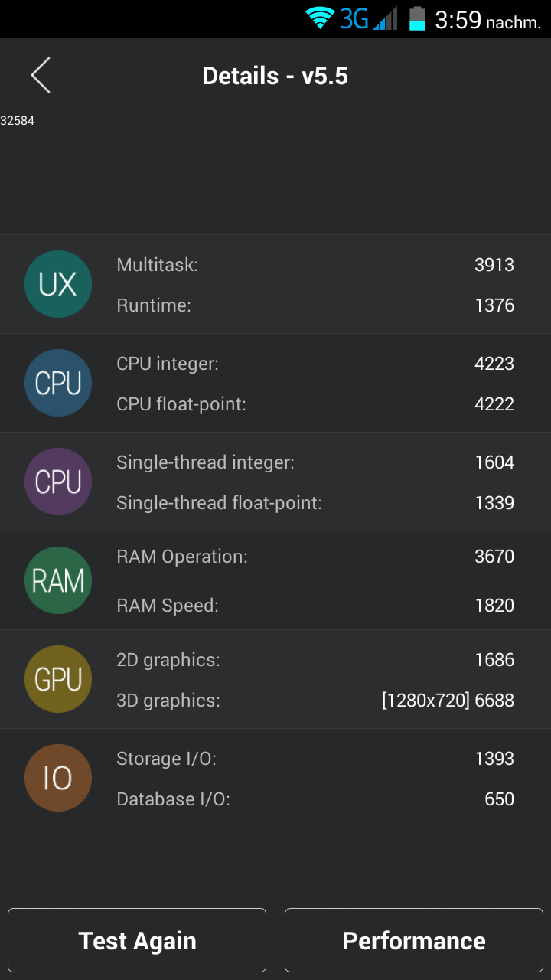Open the Performance button
Image resolution: width=551 pixels, height=980 pixels.
(414, 940)
